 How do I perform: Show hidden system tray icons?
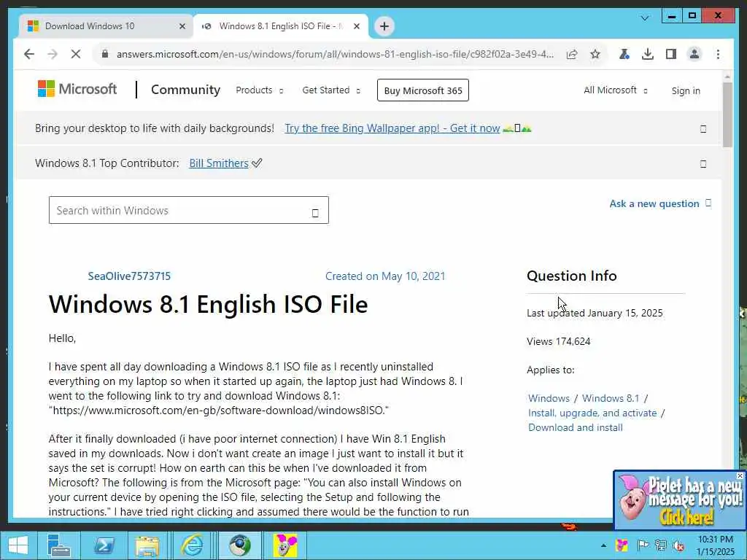(x=603, y=545)
